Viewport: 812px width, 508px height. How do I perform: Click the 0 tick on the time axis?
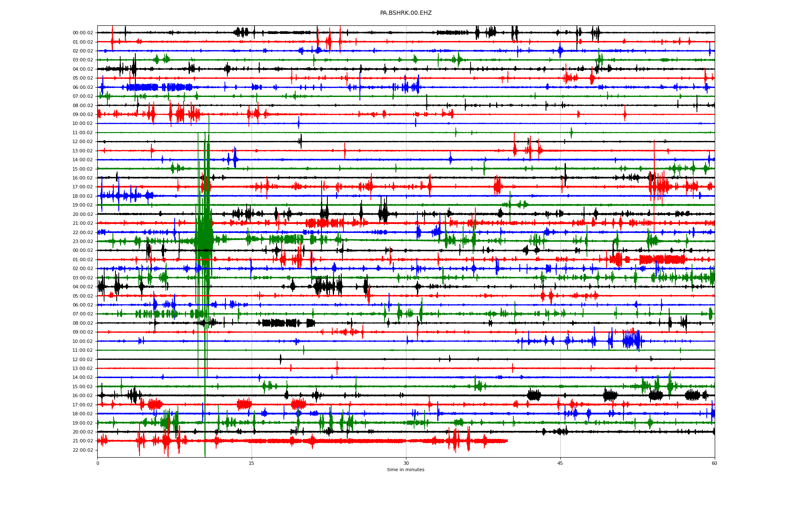98,463
